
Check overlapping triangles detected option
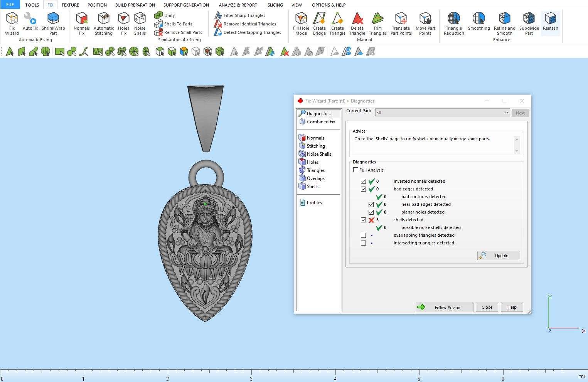point(363,235)
